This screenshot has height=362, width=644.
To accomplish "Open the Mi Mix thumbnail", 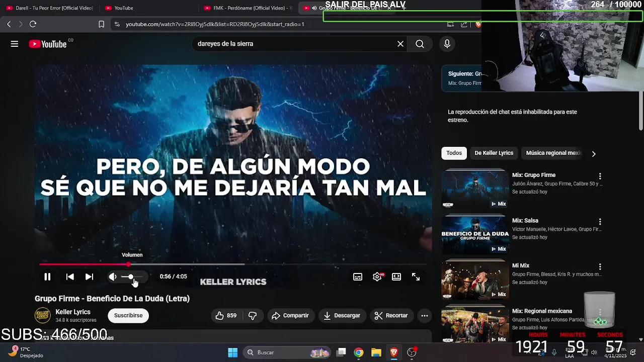I will click(x=475, y=280).
